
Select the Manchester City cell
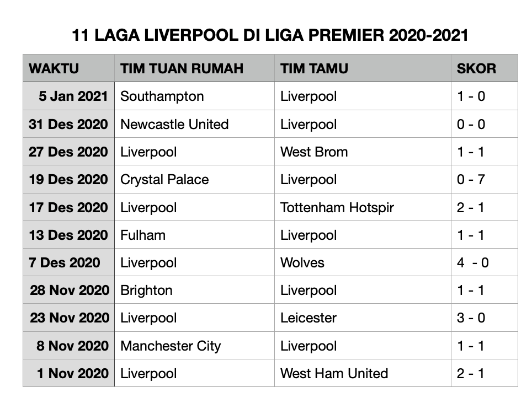click(171, 346)
